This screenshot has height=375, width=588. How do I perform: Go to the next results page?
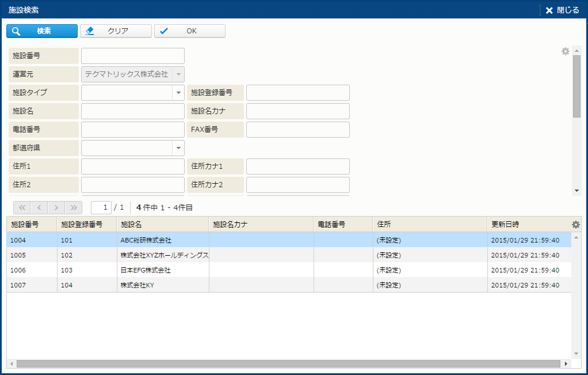[56, 207]
